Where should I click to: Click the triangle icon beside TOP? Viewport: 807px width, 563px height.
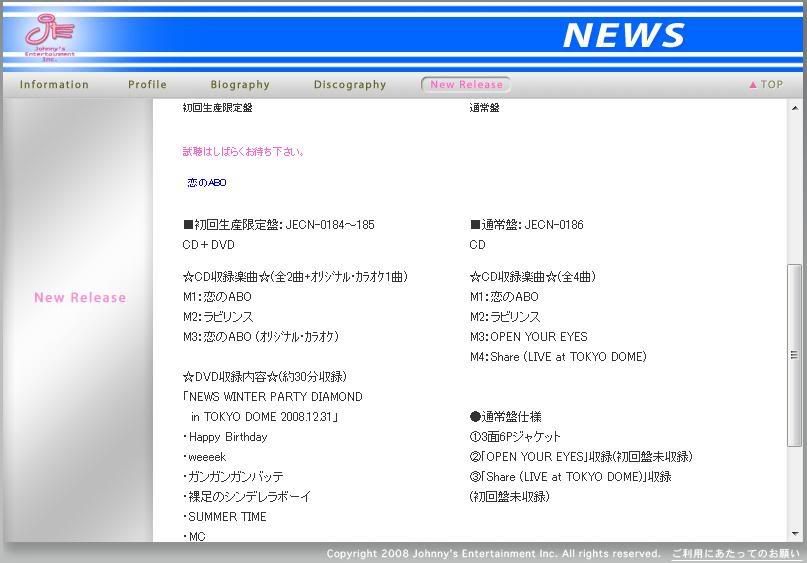coord(753,85)
